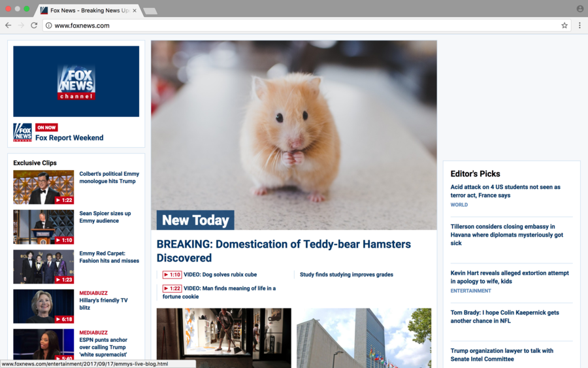The width and height of the screenshot is (588, 368).
Task: Open 'Tom Brady: I hope Colin Kaepernick' story
Action: [x=505, y=316]
